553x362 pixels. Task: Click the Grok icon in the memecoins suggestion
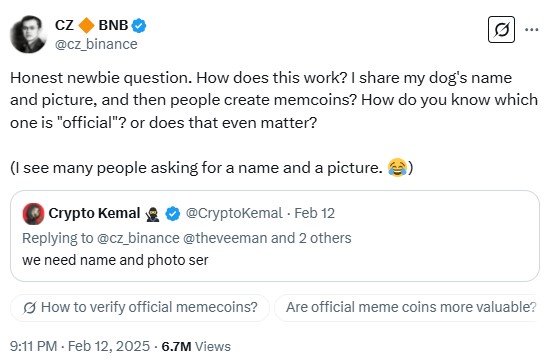point(29,308)
